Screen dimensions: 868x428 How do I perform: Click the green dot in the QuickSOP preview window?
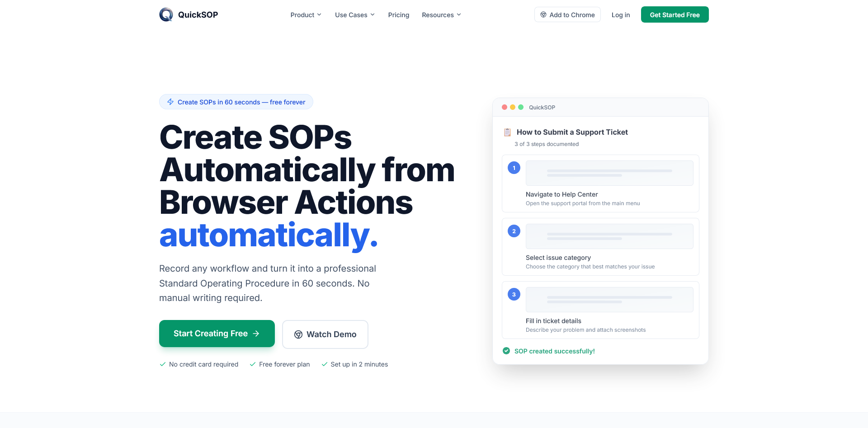click(x=521, y=107)
